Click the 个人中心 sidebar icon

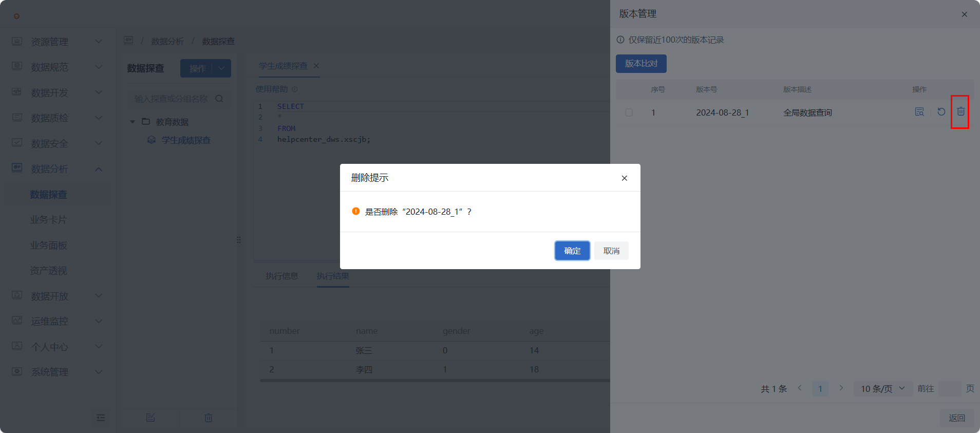pos(17,346)
